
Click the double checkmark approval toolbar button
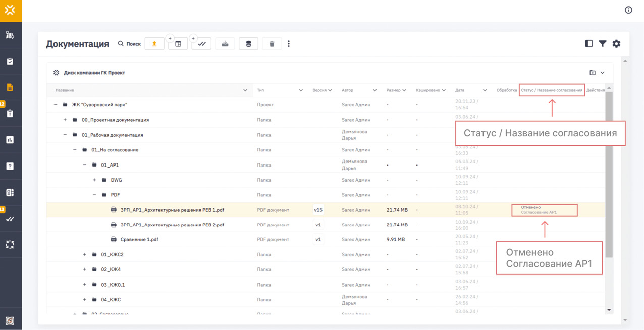201,44
